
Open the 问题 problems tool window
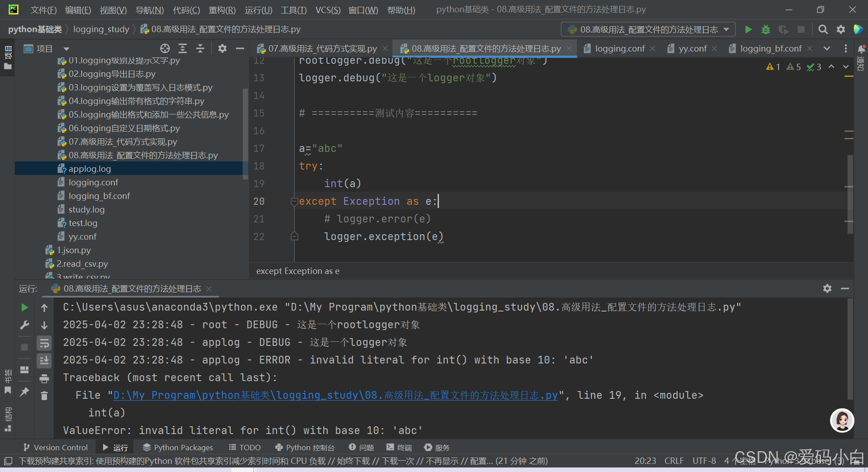pyautogui.click(x=361, y=448)
